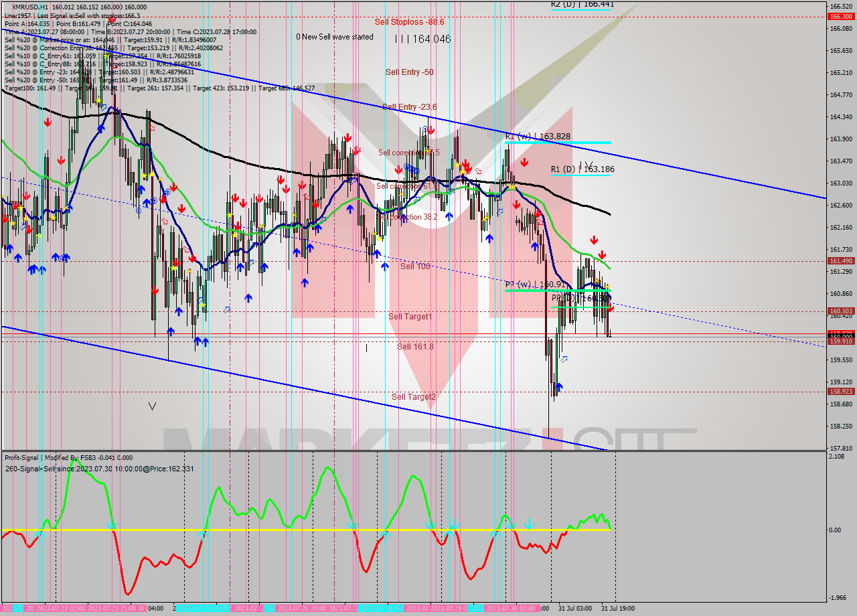This screenshot has height=616, width=857.
Task: Click the 'Sell Entry -50' label
Action: click(x=409, y=72)
